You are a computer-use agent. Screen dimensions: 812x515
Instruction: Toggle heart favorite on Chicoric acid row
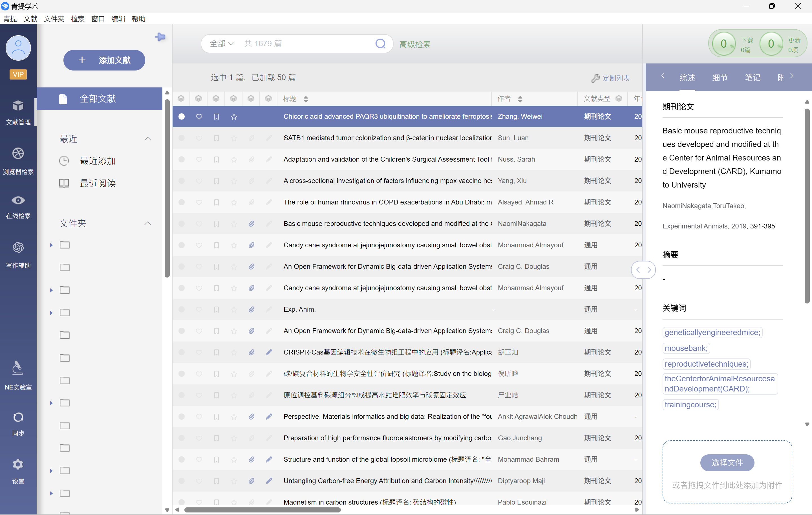[199, 117]
